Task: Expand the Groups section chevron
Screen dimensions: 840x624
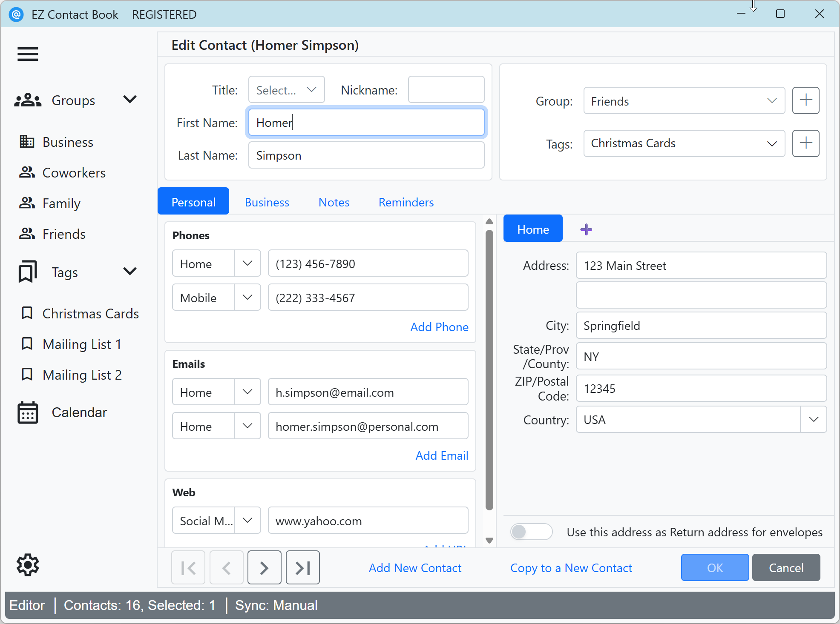Action: coord(130,99)
